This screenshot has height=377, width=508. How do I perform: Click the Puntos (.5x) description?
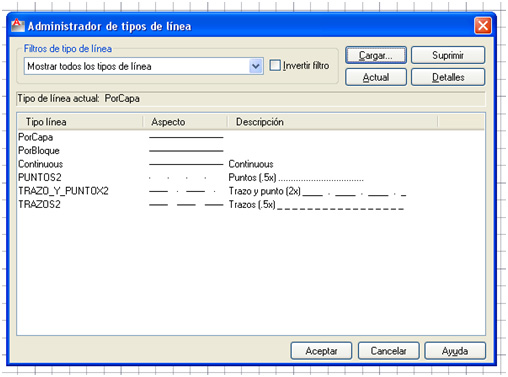click(296, 178)
